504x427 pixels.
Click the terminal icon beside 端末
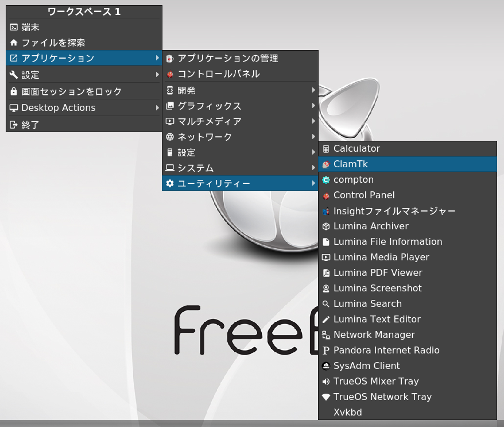point(14,28)
